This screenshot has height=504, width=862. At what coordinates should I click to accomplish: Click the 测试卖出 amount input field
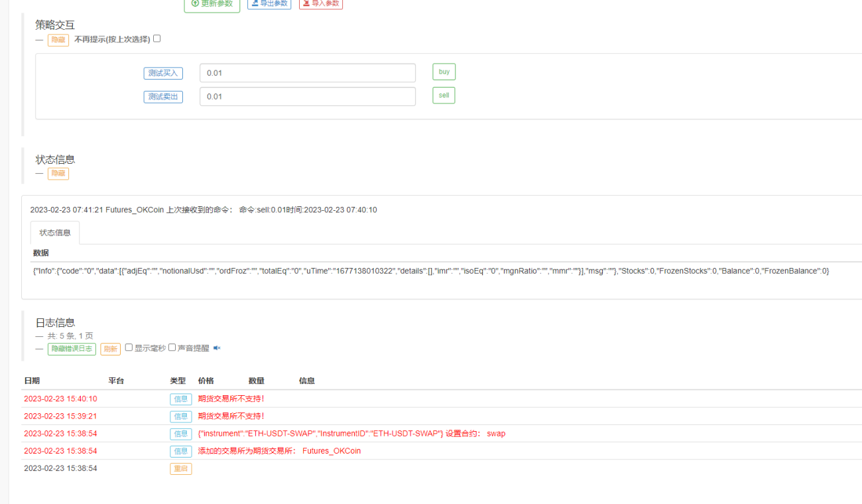click(x=308, y=96)
